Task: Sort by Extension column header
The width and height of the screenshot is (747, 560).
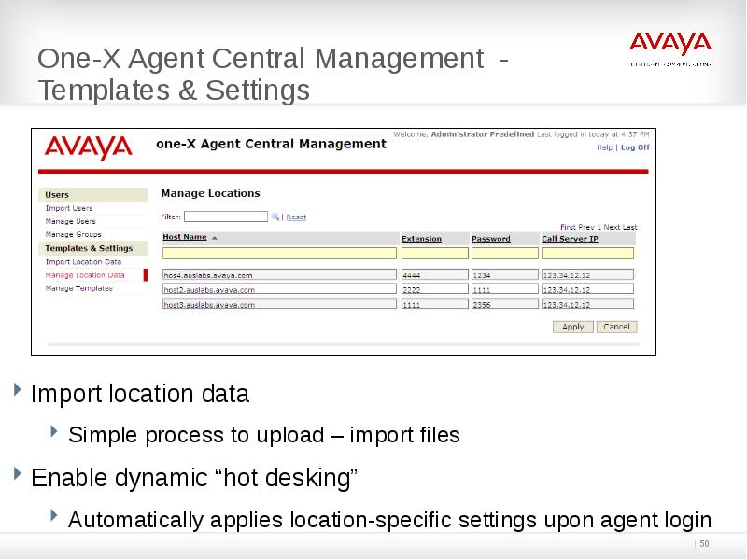Action: coord(422,239)
